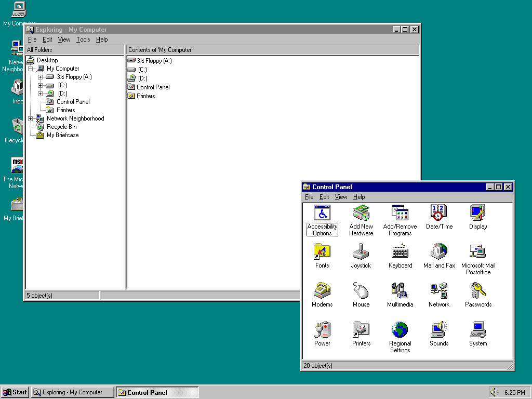Select the Multimedia icon

400,291
